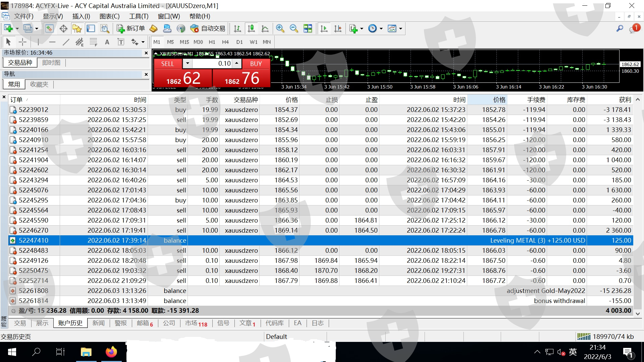Select the trendline drawing tool

(66, 42)
